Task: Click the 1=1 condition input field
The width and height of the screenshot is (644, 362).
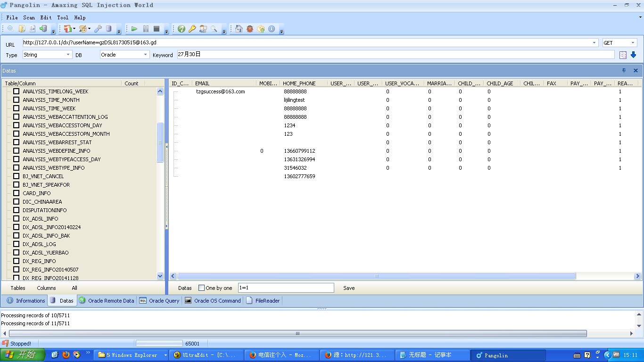Action: (286, 288)
